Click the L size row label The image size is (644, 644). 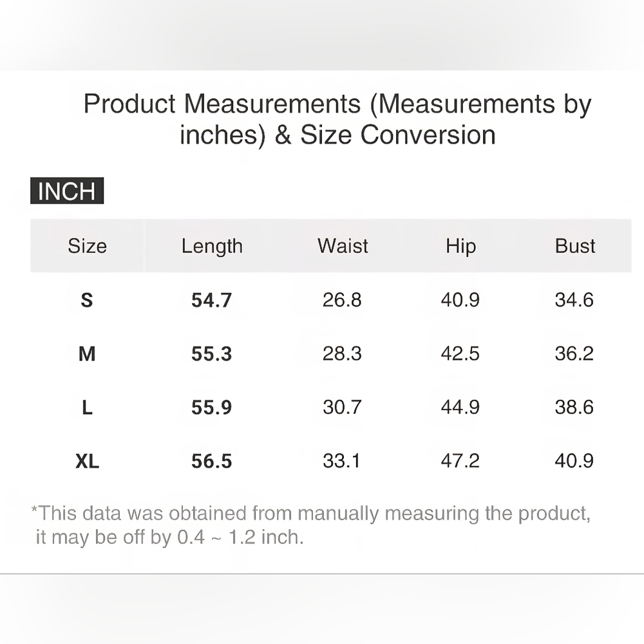pyautogui.click(x=87, y=408)
